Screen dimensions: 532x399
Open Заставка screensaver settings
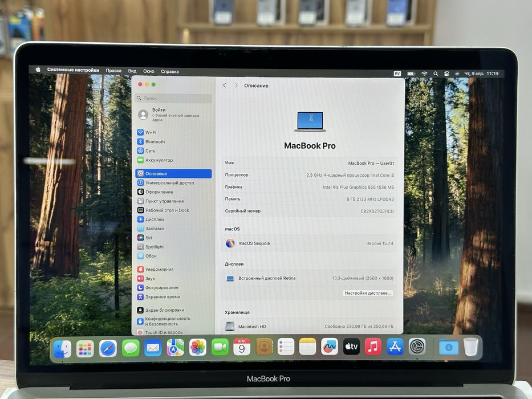tap(173, 229)
